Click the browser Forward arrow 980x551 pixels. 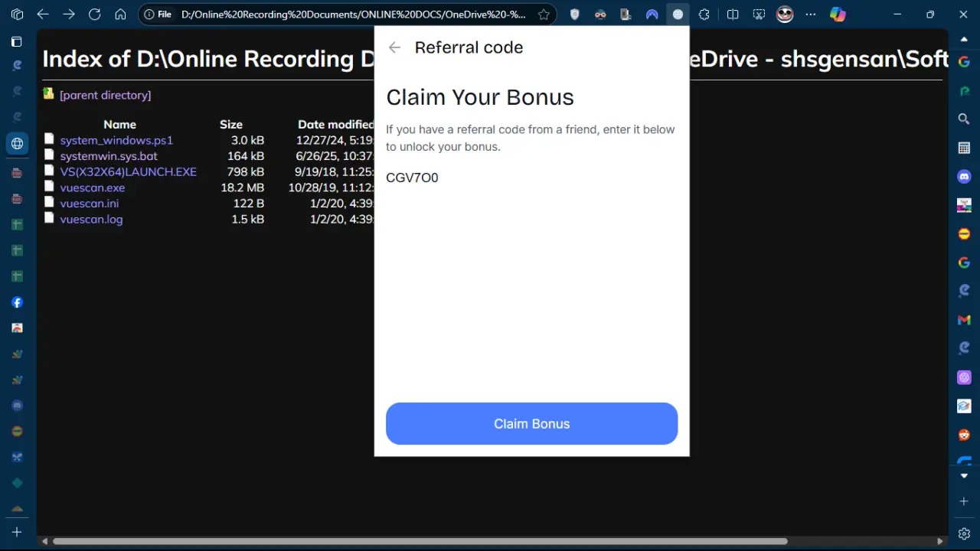(69, 15)
